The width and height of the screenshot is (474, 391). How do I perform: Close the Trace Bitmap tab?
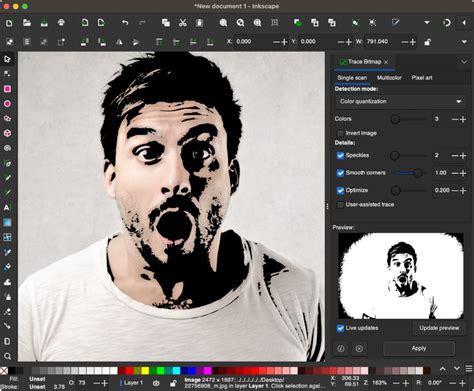click(386, 62)
